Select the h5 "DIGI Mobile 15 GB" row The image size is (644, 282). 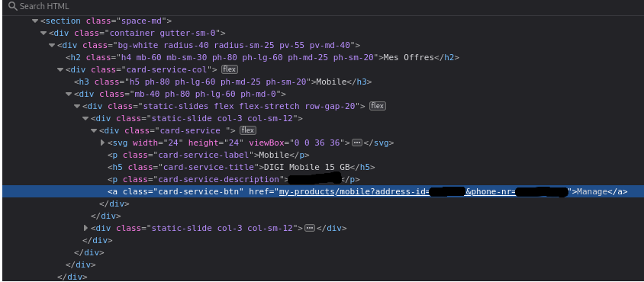[x=324, y=167]
